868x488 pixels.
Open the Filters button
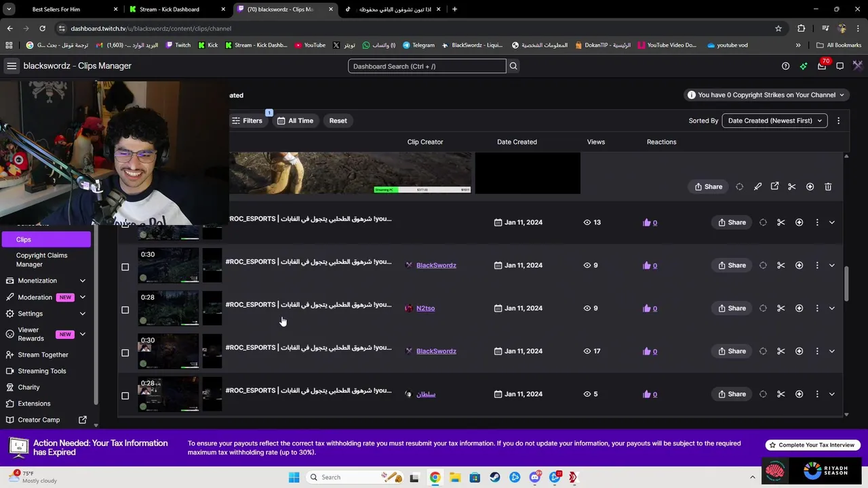247,121
